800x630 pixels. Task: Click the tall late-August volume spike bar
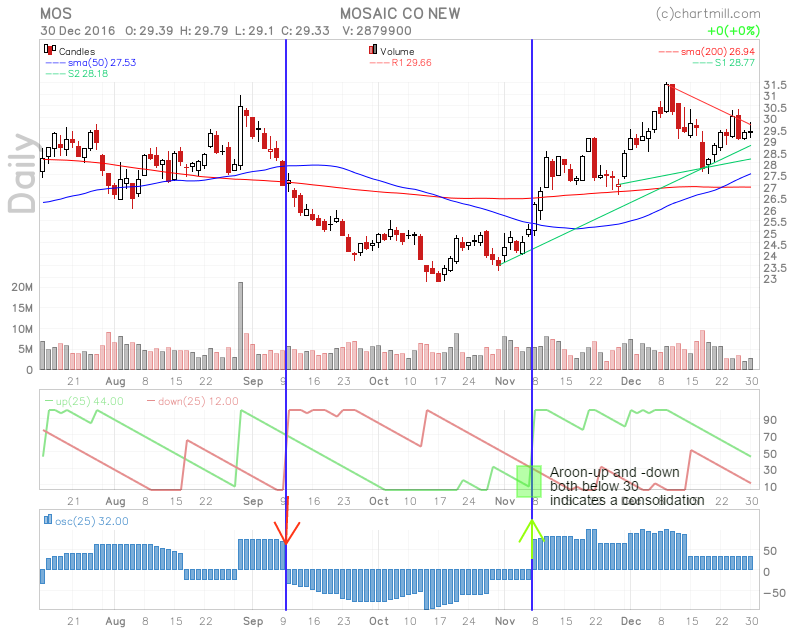[x=240, y=325]
